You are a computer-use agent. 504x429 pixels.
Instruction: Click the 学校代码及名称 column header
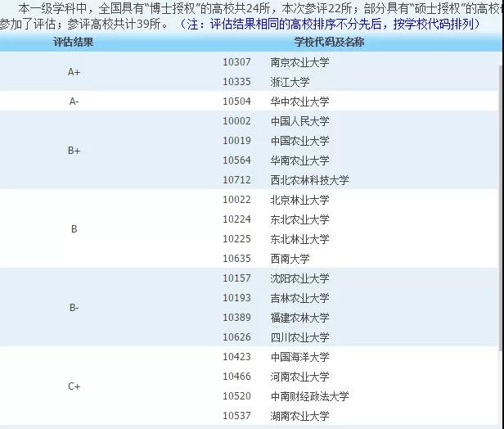point(329,42)
